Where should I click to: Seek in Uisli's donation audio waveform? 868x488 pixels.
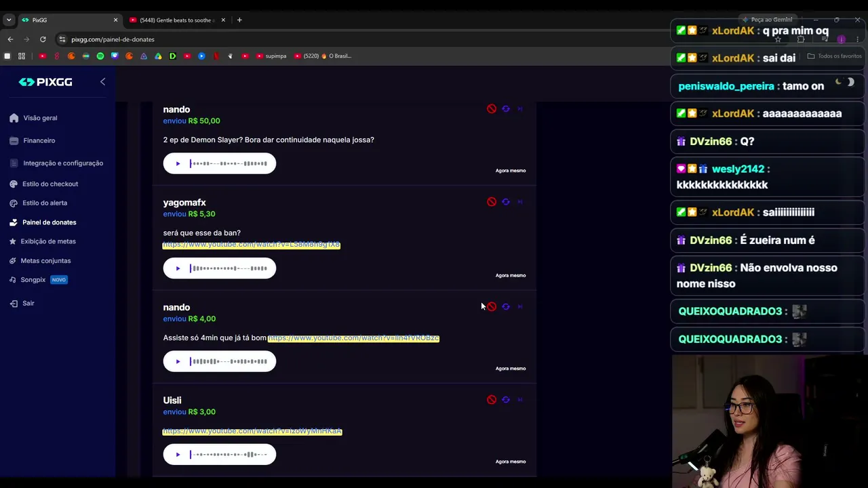point(229,454)
